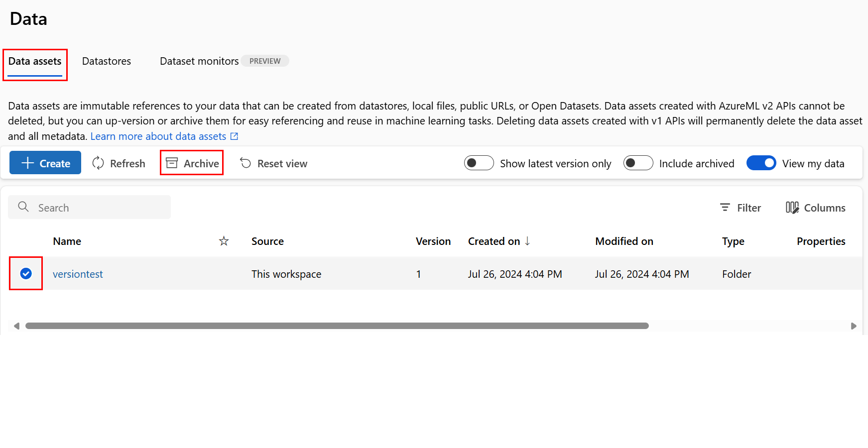This screenshot has height=448, width=868.
Task: Click inside the Search field
Action: (90, 207)
